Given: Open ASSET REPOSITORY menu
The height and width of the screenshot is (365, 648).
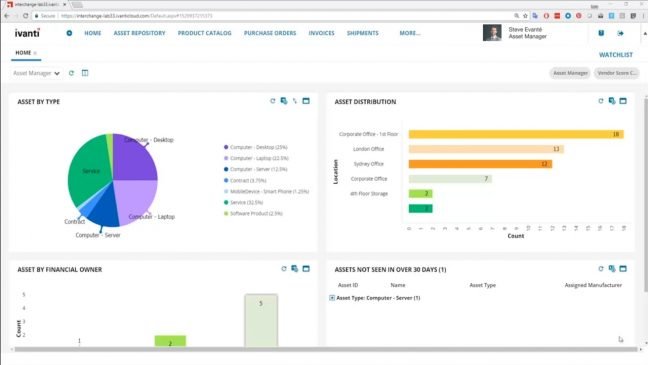Looking at the screenshot, I should pyautogui.click(x=139, y=33).
